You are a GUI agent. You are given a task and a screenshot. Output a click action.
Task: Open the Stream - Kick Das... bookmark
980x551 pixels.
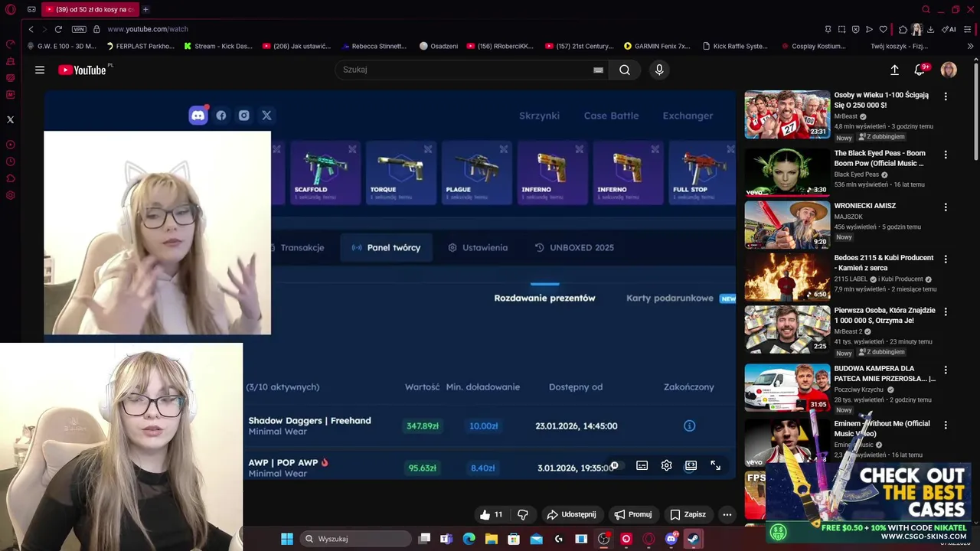point(217,46)
